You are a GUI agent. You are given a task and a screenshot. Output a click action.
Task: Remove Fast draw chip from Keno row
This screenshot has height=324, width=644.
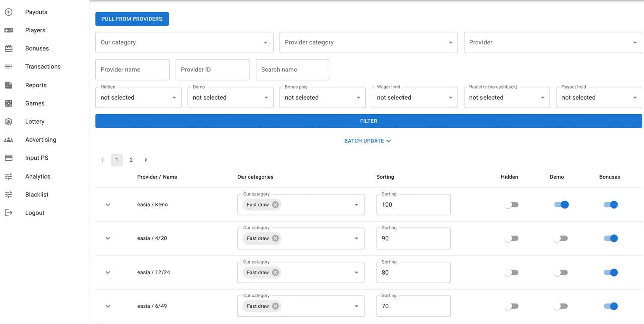tap(275, 205)
